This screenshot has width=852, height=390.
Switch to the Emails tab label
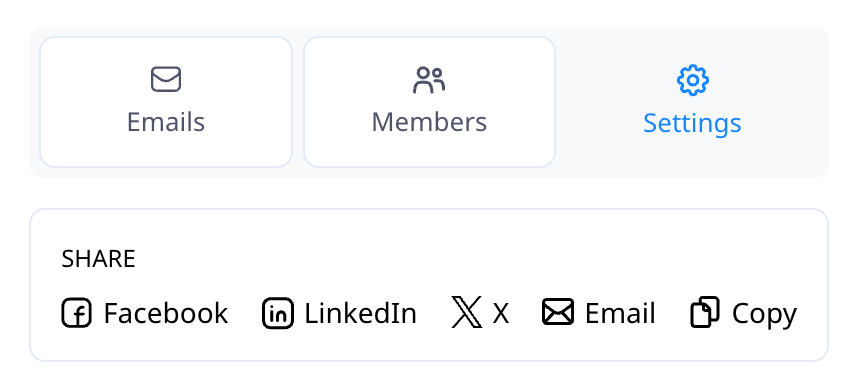point(166,122)
